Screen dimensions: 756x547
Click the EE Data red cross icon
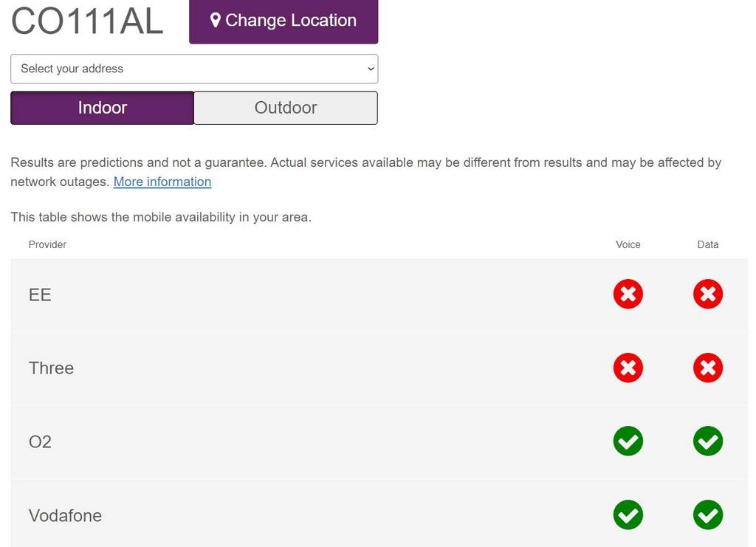pyautogui.click(x=708, y=294)
